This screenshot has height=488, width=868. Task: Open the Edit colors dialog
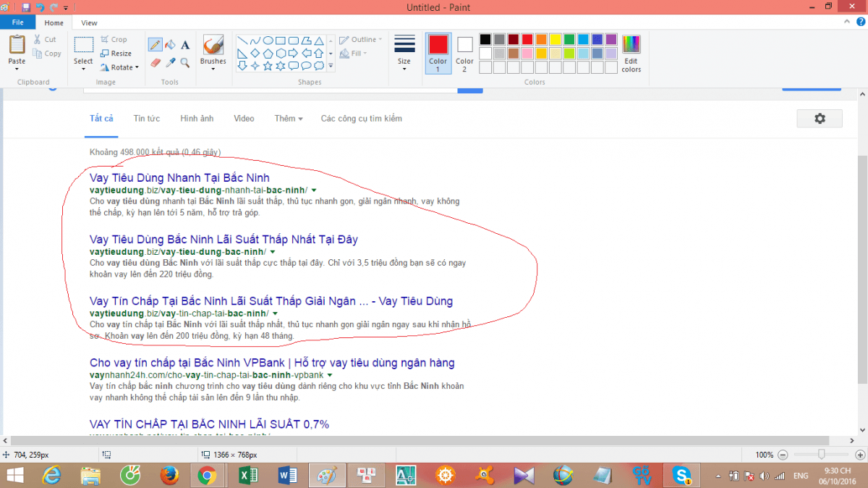(x=631, y=54)
